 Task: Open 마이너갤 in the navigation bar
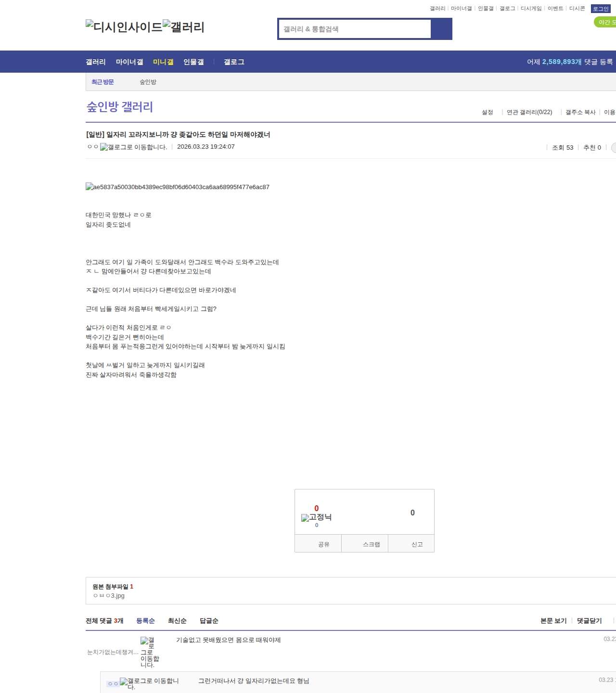pyautogui.click(x=129, y=62)
